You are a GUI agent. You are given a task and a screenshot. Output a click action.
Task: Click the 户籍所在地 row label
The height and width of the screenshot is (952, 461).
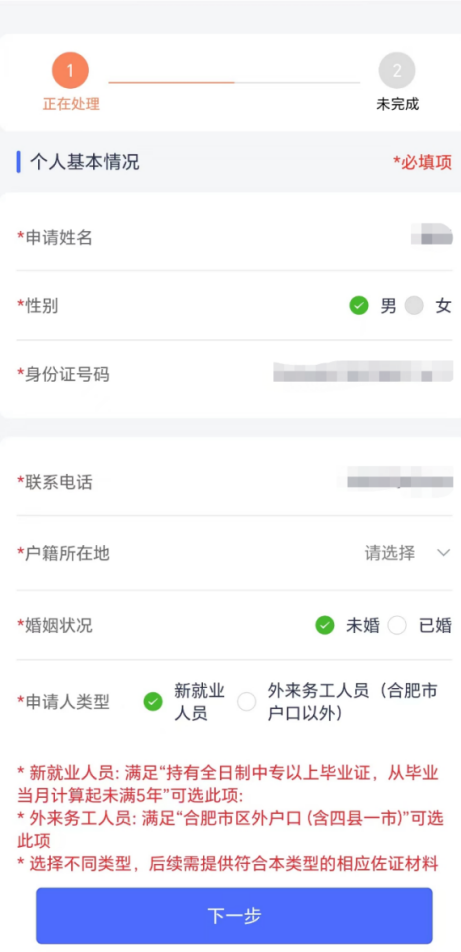coord(63,553)
